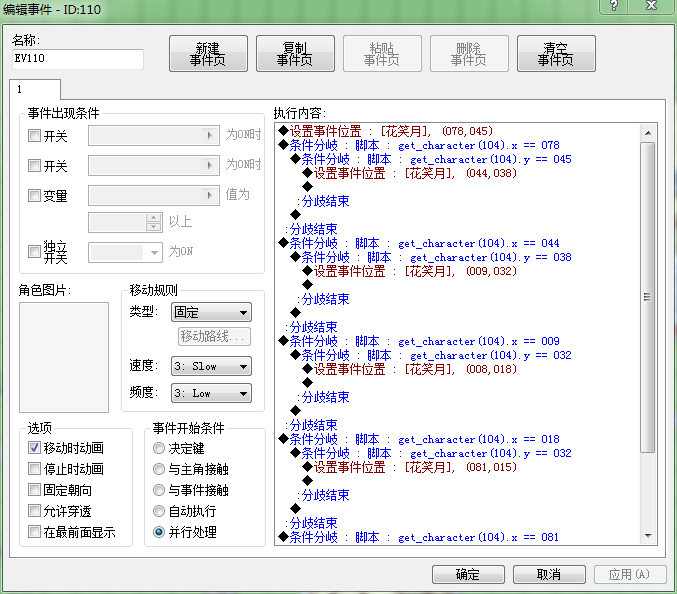Confirm with the 确定 button
The image size is (677, 594).
[x=468, y=574]
